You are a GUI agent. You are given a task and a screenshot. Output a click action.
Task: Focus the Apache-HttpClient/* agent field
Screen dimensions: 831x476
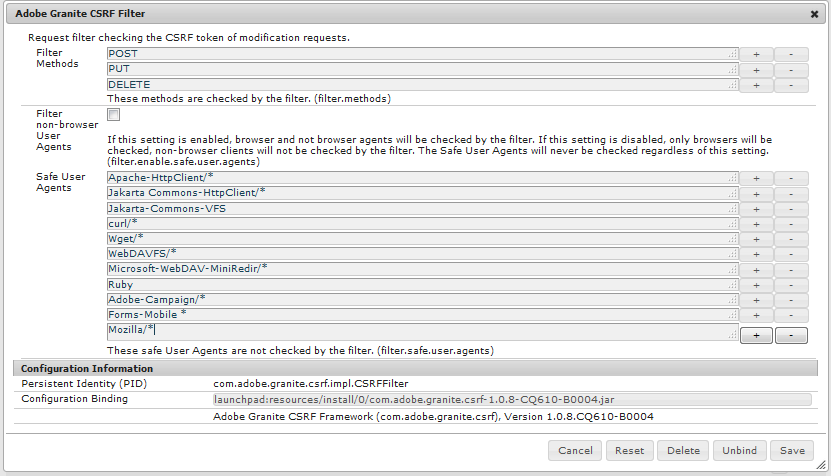pyautogui.click(x=422, y=178)
